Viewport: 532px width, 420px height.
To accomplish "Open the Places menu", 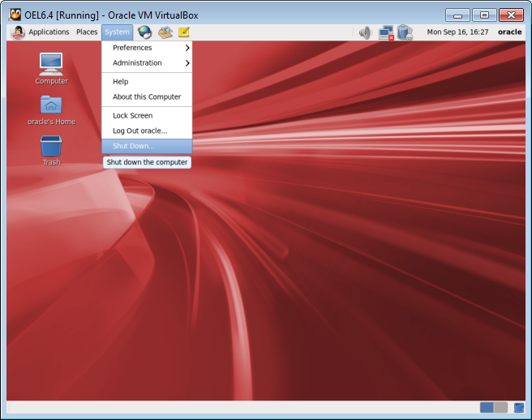I will pos(87,32).
